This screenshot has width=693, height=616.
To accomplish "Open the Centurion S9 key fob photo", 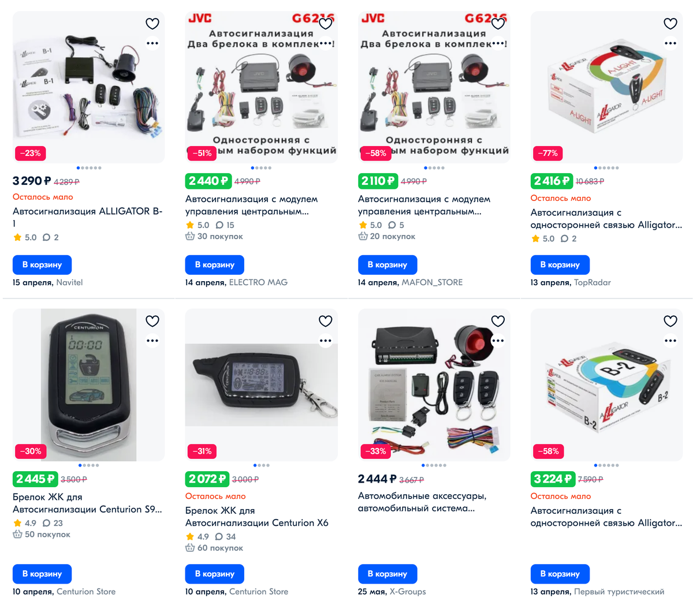I will tap(89, 384).
